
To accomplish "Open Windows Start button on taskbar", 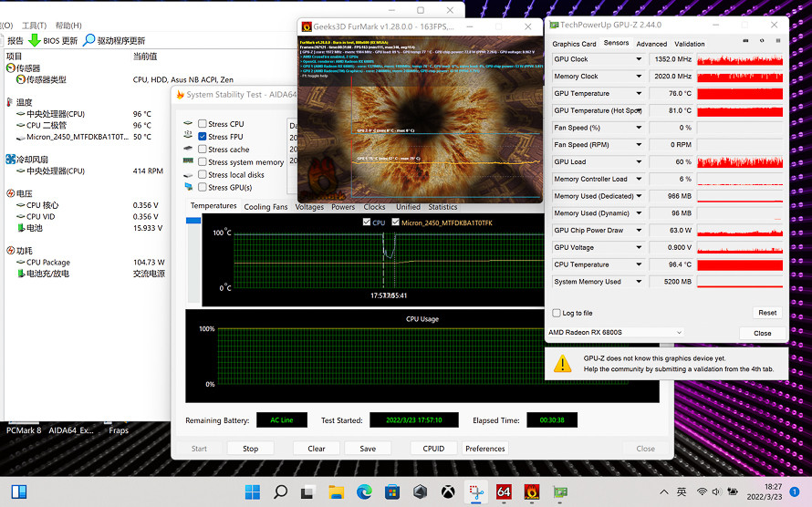I will (252, 492).
